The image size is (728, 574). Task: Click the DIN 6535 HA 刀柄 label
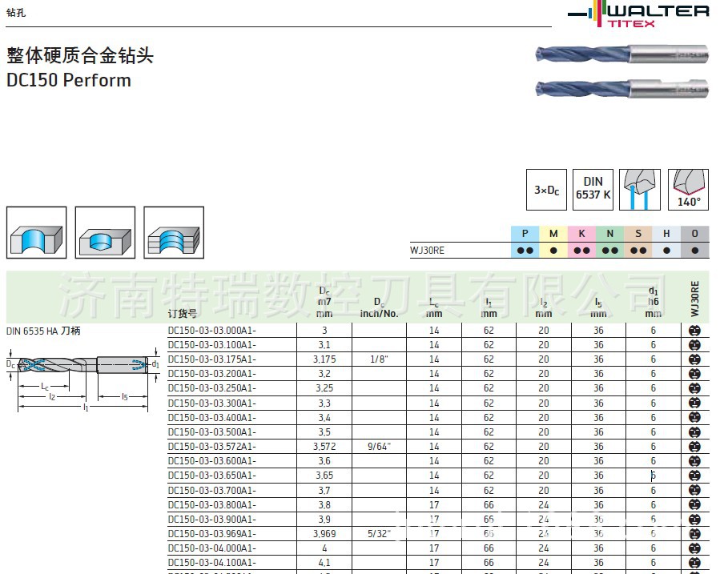tap(43, 331)
